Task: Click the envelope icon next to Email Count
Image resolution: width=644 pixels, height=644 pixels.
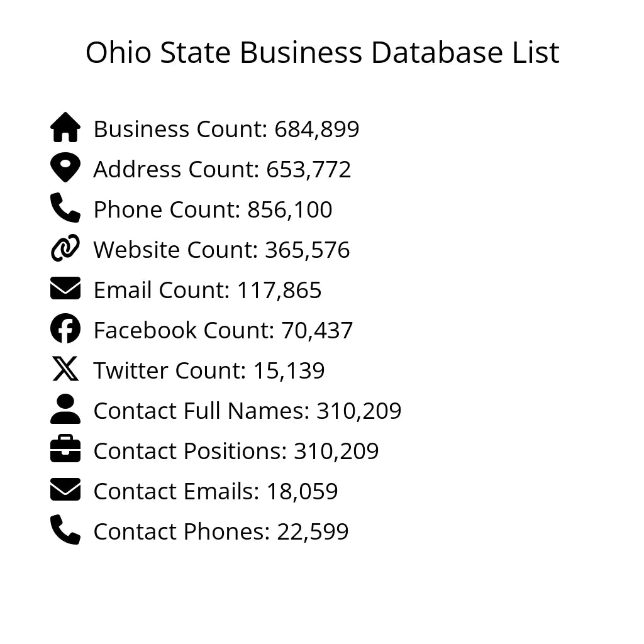Action: click(x=65, y=289)
